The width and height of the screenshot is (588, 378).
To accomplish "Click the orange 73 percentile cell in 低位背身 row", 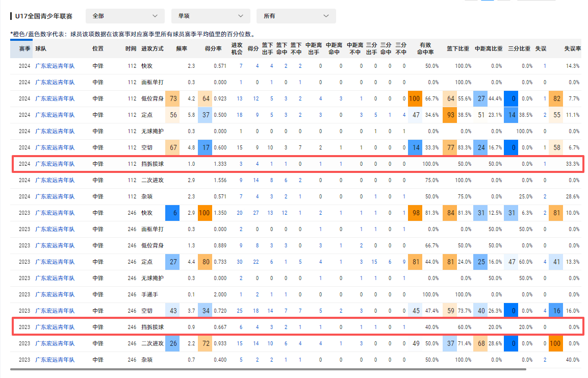I will click(x=172, y=98).
